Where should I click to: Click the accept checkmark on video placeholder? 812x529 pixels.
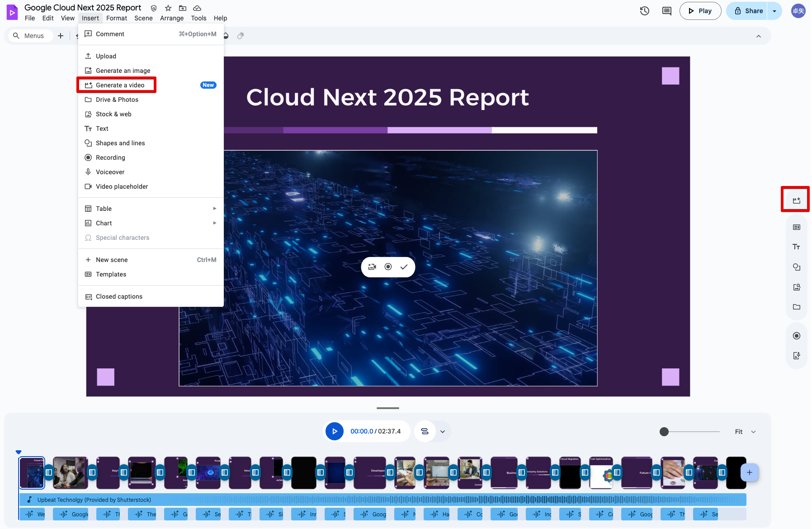[x=404, y=267]
